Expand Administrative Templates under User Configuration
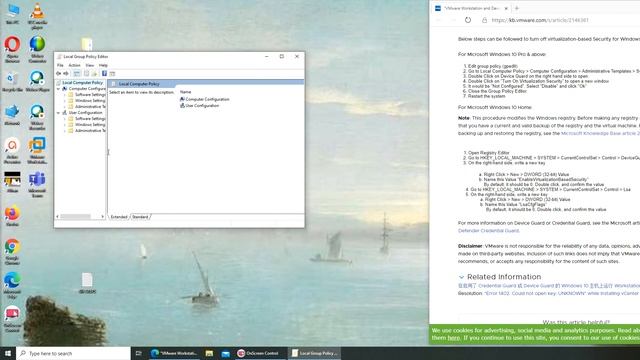This screenshot has height=360, width=640. click(x=64, y=131)
